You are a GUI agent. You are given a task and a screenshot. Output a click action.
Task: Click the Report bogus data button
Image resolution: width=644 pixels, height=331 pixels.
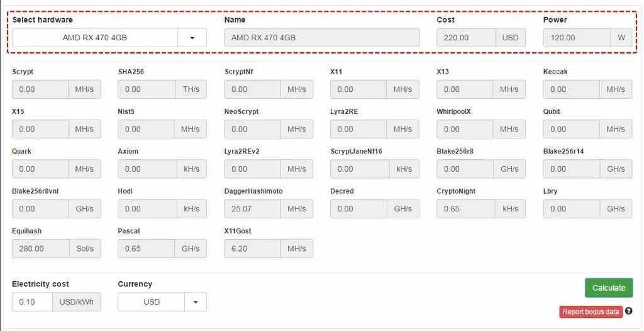[591, 311]
